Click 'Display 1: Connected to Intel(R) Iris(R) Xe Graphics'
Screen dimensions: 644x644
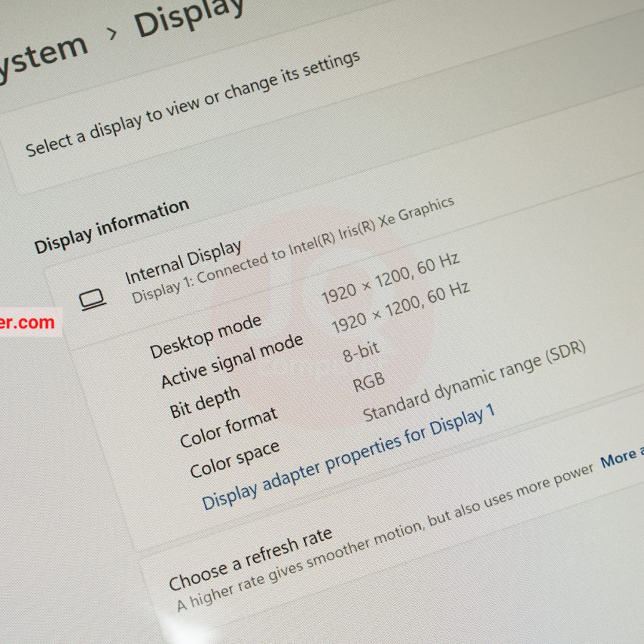coord(293,250)
